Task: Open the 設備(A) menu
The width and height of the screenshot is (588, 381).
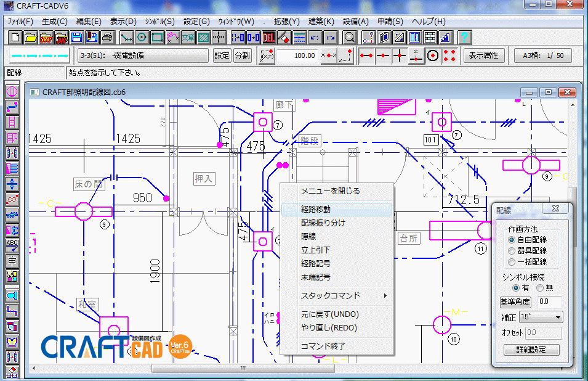Action: (356, 22)
